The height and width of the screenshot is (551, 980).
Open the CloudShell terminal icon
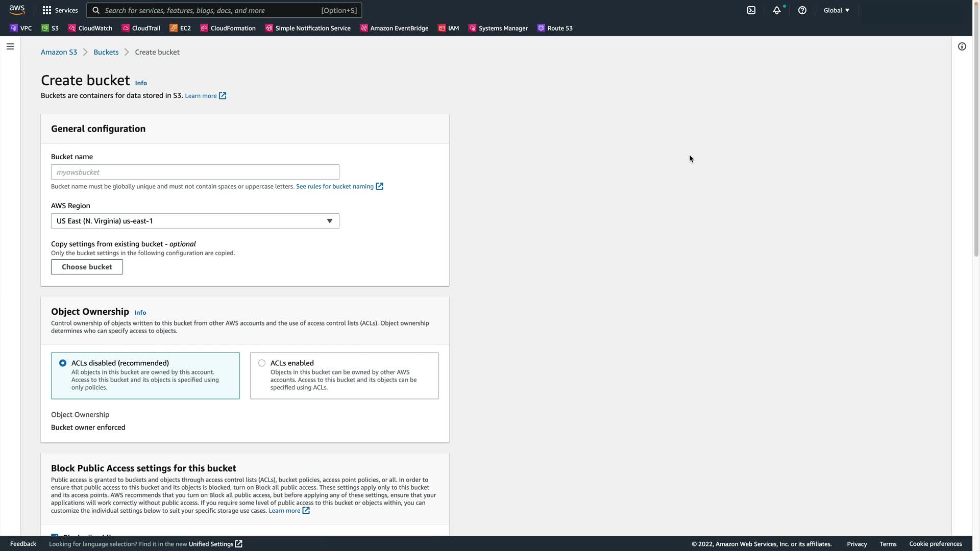[751, 10]
